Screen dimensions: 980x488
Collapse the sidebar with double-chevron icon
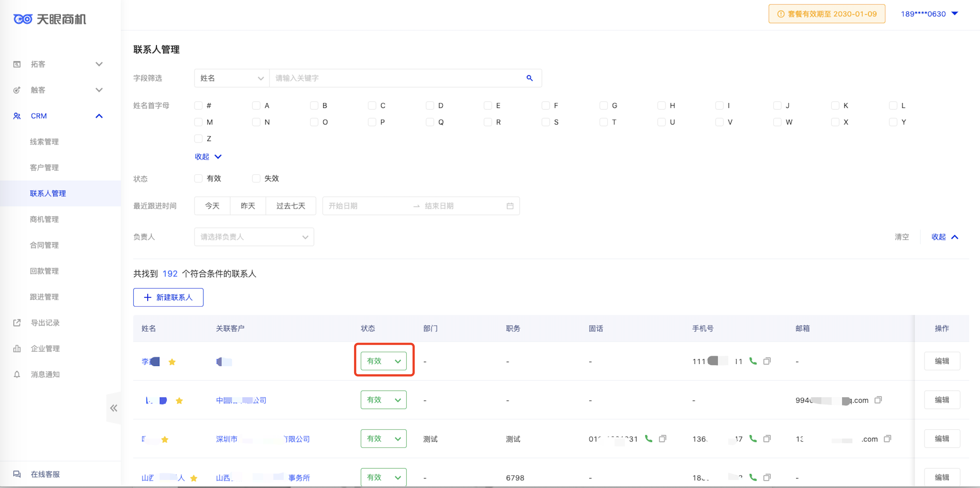114,408
